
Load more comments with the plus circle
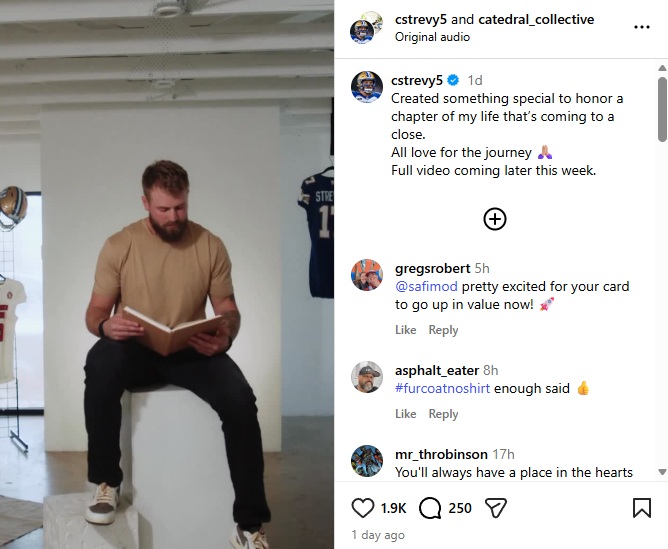pos(495,219)
